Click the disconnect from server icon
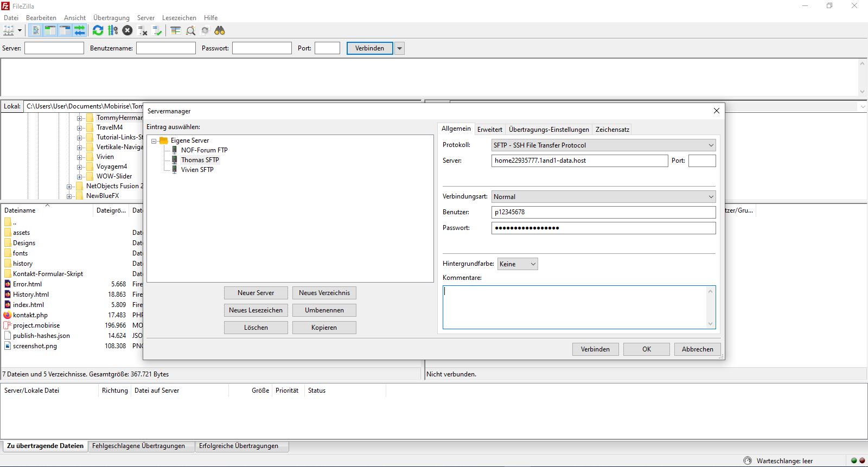 (143, 31)
